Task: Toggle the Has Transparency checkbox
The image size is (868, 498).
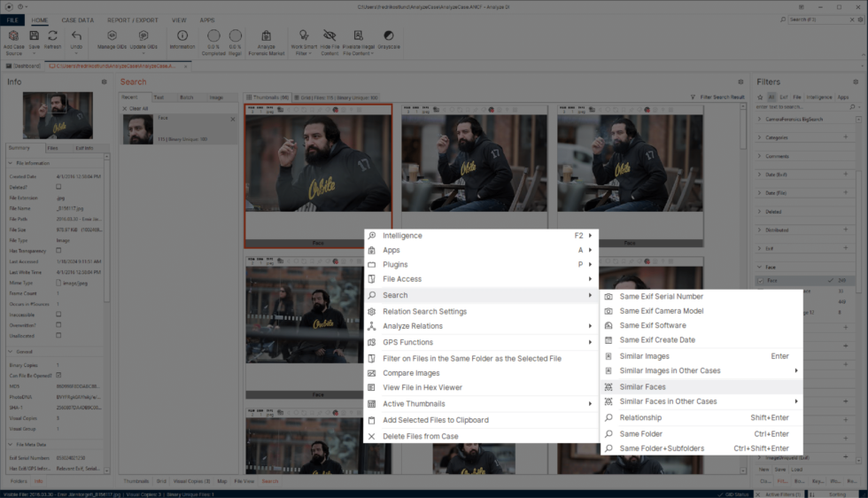Action: coord(58,251)
